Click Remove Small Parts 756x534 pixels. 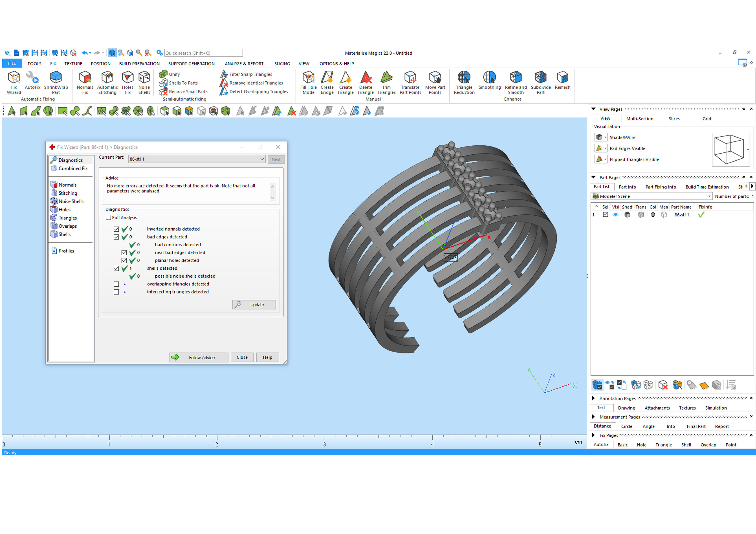[x=183, y=92]
